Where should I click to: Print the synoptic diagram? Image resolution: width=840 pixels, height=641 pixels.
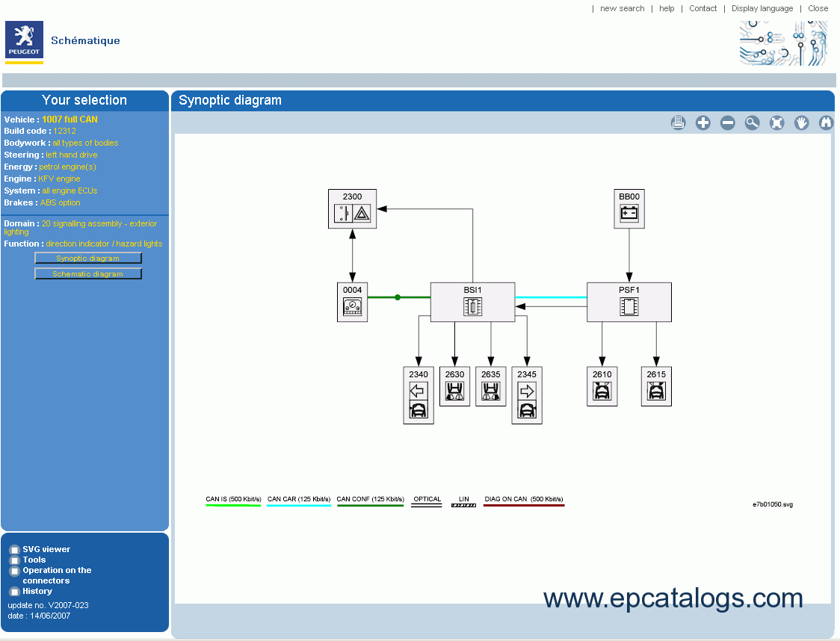pos(678,123)
